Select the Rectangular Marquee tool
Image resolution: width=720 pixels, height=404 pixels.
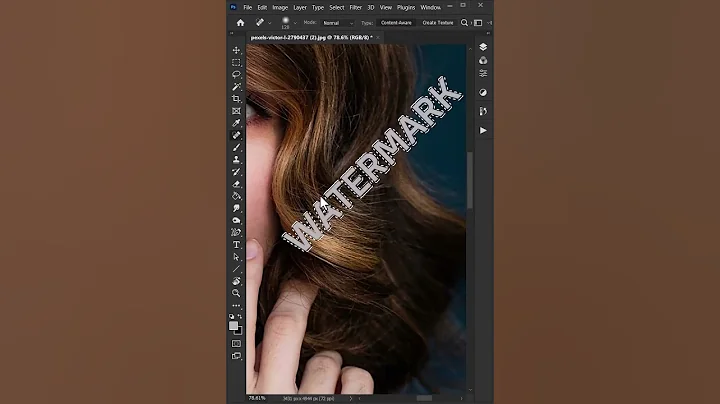tap(236, 62)
